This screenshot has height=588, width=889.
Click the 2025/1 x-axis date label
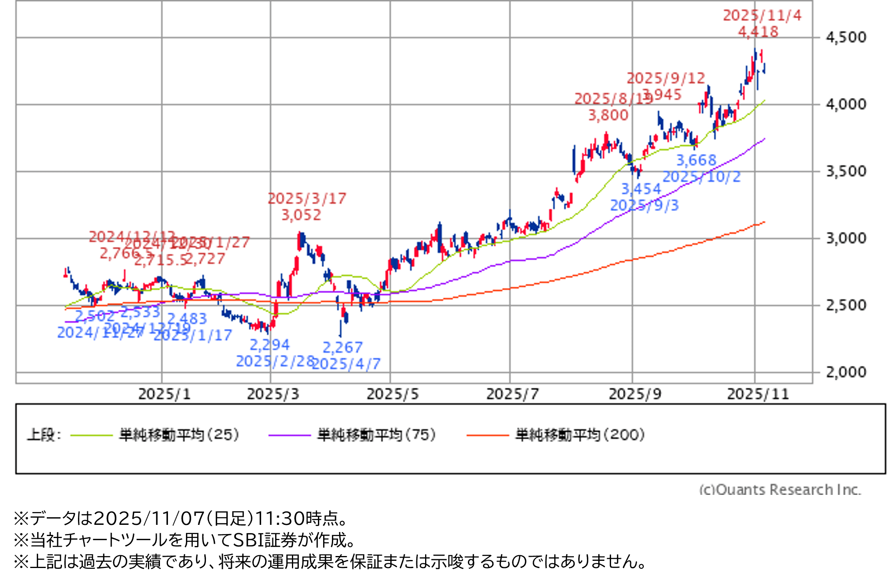pos(164,394)
